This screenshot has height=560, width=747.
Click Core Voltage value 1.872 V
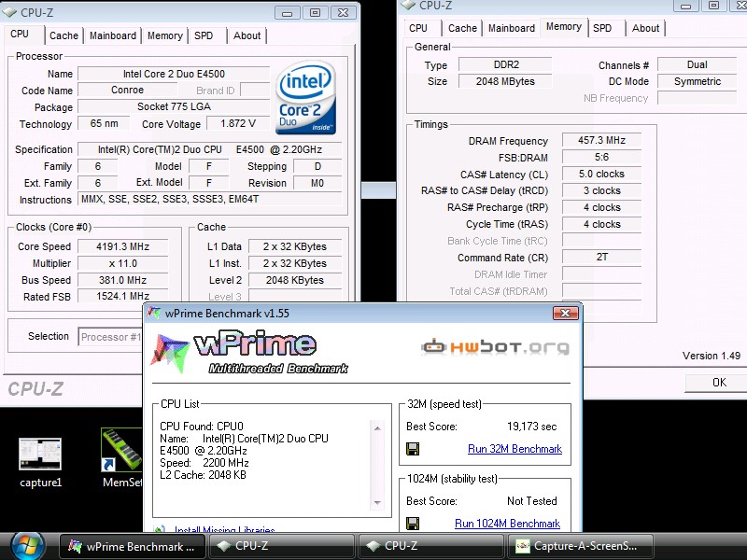coord(238,123)
